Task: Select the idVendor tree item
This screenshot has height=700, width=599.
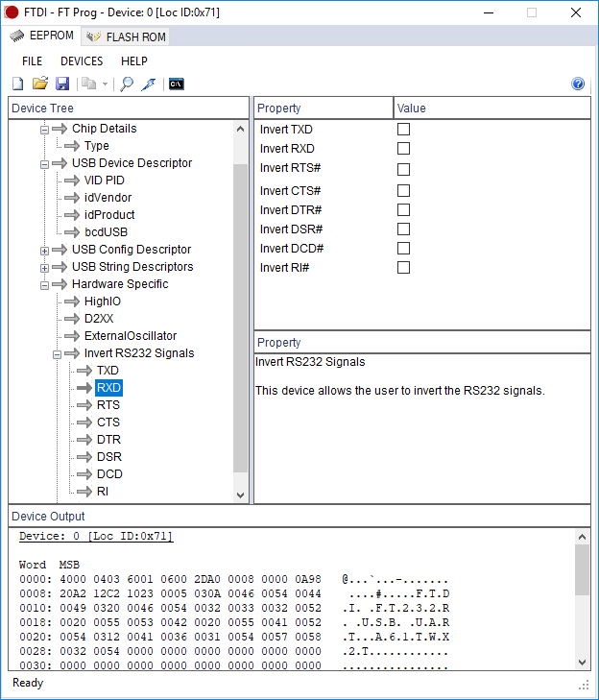Action: 108,197
